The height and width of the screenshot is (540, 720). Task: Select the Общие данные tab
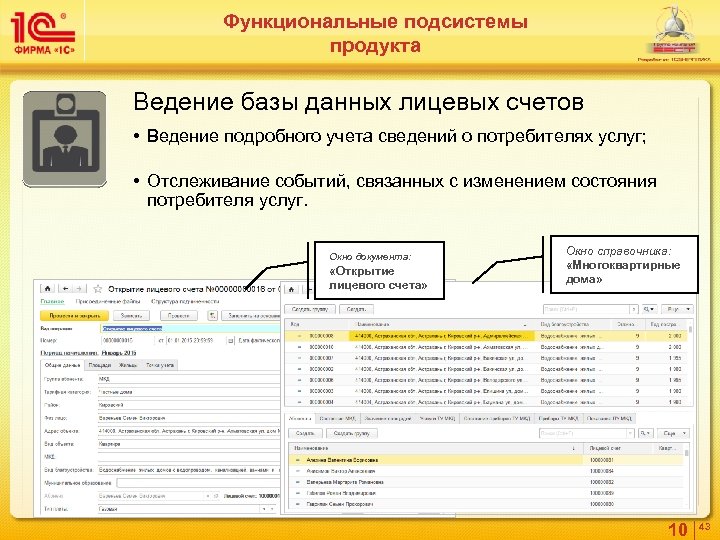[62, 365]
